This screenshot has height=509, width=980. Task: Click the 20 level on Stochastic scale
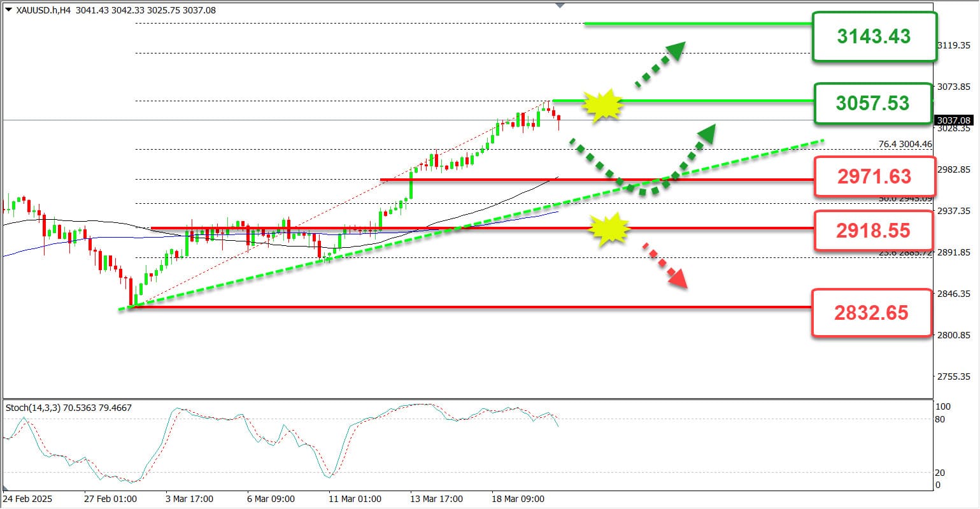coord(940,473)
